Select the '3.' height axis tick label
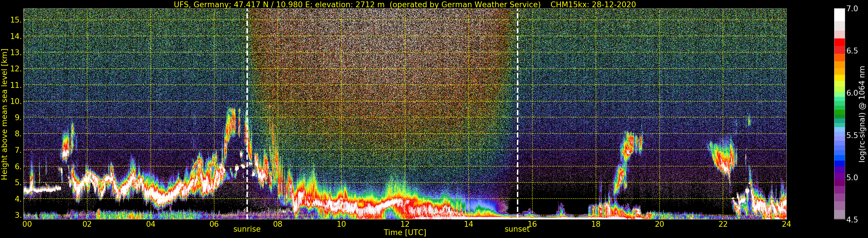This screenshot has height=238, width=868. coord(18,215)
